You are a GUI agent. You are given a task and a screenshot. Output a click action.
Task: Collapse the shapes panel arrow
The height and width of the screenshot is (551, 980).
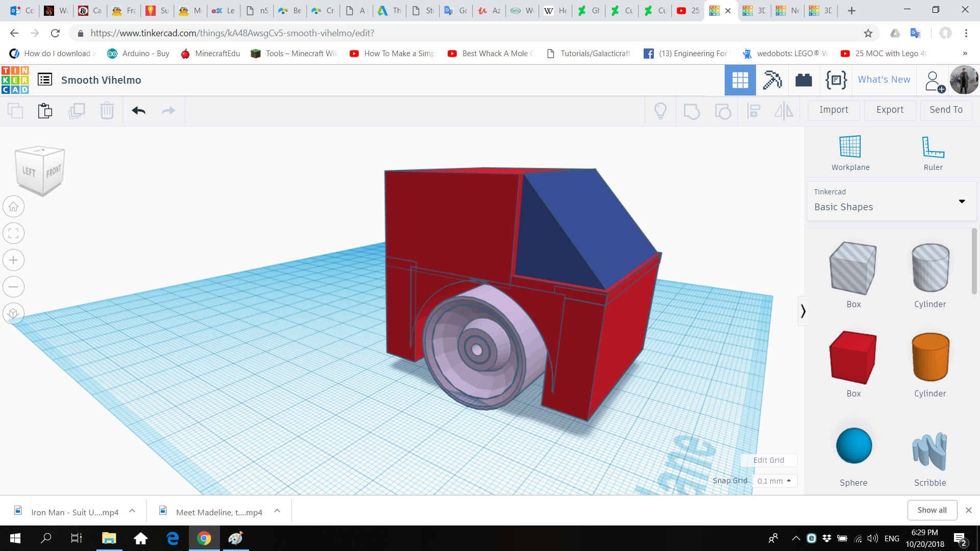803,311
